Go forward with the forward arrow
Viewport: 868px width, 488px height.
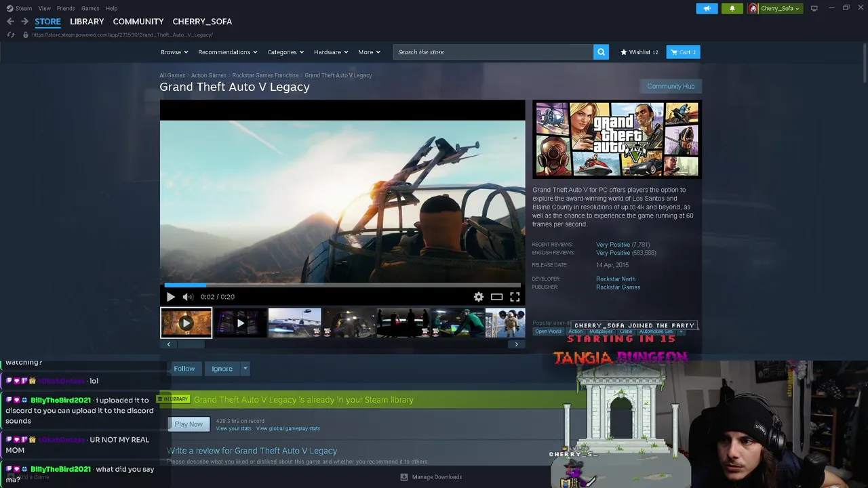pyautogui.click(x=24, y=22)
